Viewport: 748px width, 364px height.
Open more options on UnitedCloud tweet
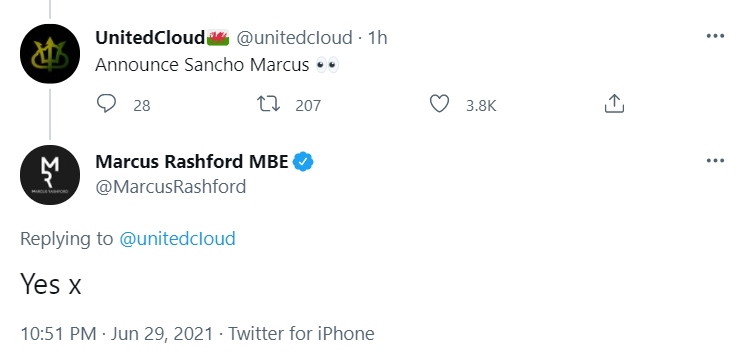tap(715, 36)
